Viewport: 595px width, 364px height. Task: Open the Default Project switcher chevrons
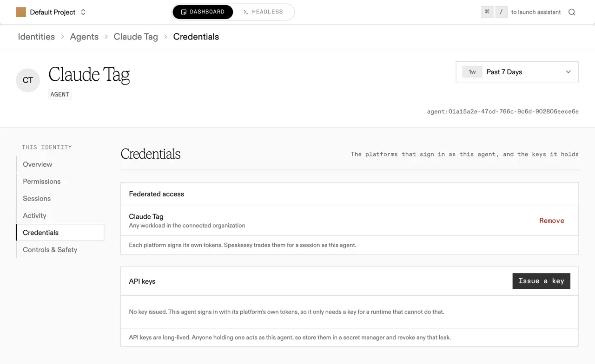83,12
